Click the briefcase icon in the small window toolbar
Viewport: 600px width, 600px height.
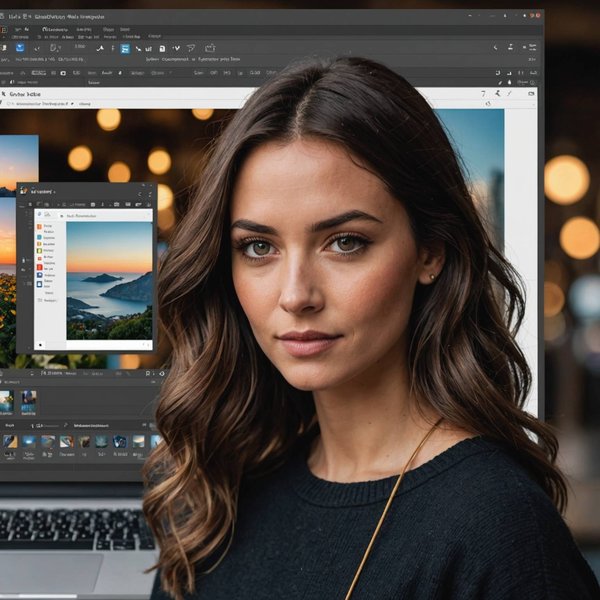(x=117, y=204)
